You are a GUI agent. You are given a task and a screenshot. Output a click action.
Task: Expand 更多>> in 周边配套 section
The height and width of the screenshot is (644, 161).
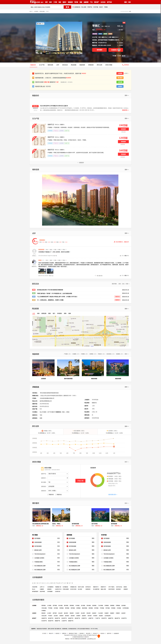click(127, 309)
